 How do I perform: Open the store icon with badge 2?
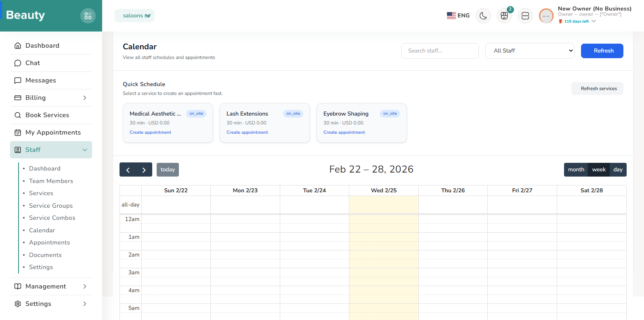click(504, 16)
